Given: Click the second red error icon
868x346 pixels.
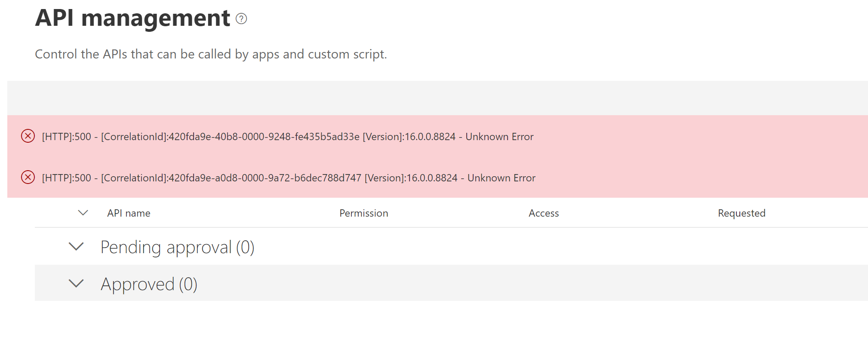Looking at the screenshot, I should click(28, 178).
